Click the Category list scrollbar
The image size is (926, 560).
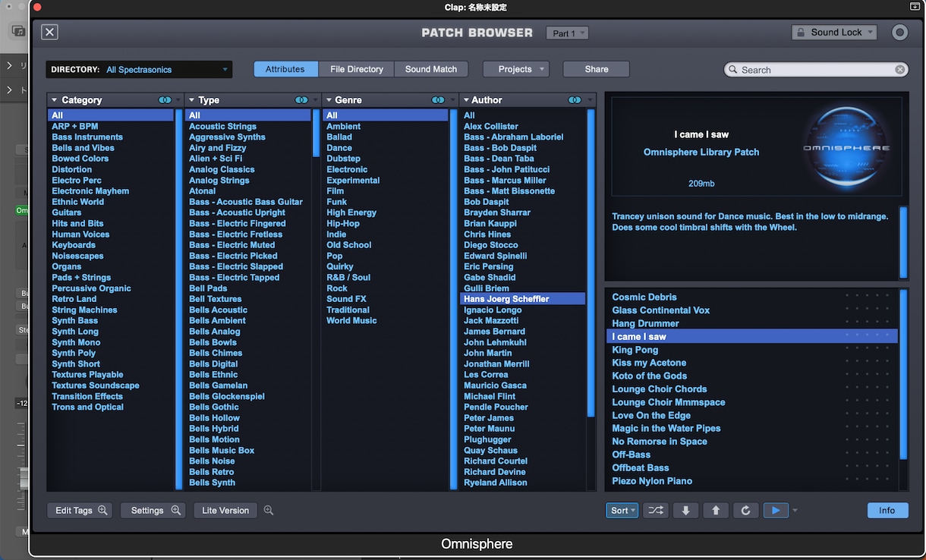pyautogui.click(x=178, y=300)
